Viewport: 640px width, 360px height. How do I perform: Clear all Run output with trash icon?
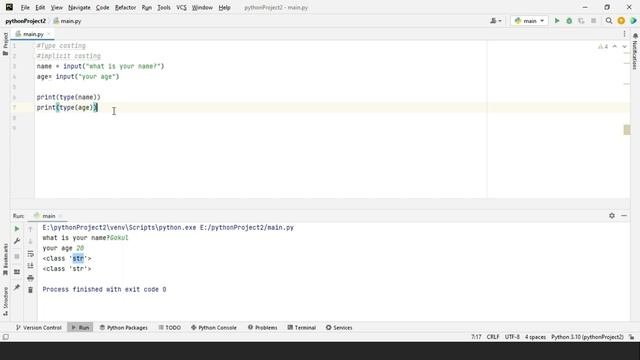[31, 290]
